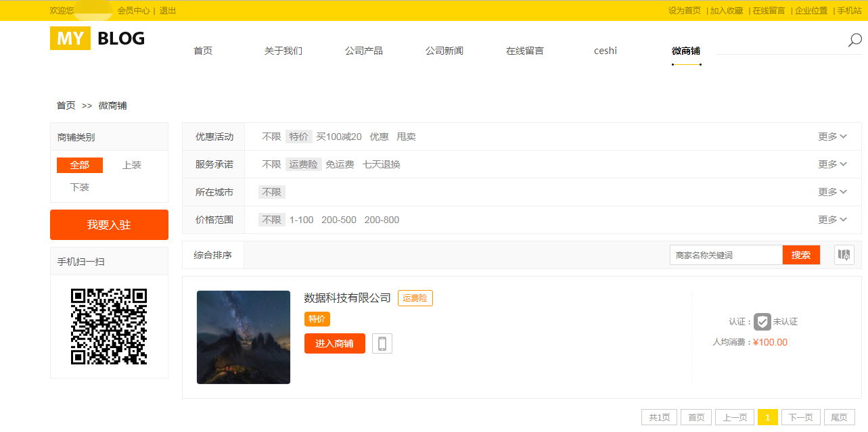Click 企业位置 in the top bar
Viewport: 868px width, 432px height.
[811, 11]
